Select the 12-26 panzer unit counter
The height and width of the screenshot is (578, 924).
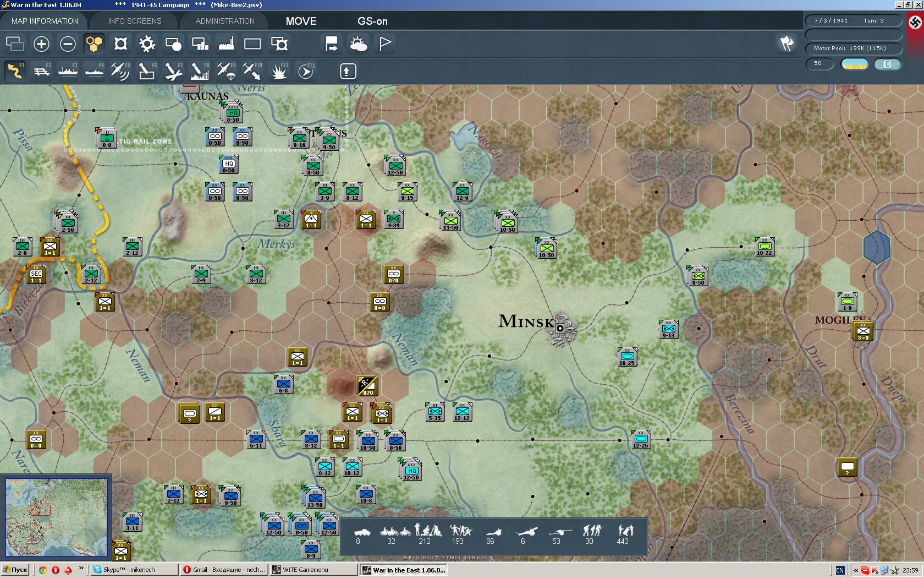click(640, 439)
